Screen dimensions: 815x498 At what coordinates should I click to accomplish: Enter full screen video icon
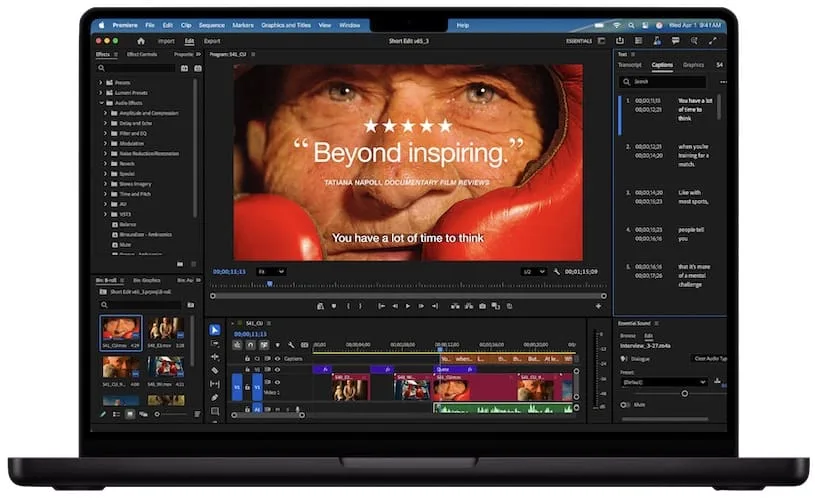point(713,41)
